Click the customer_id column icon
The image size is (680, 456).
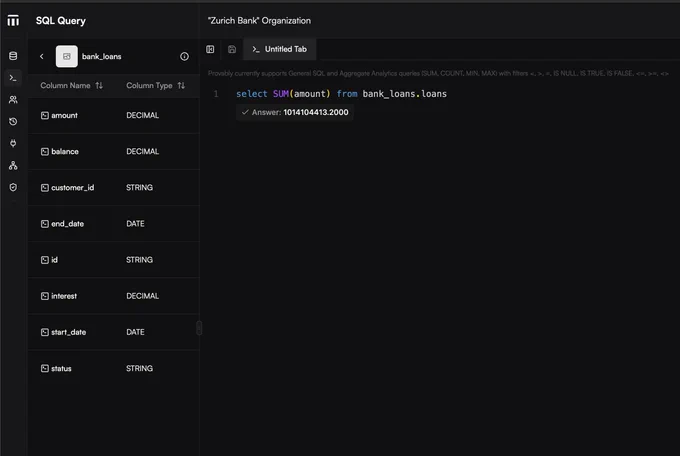click(x=45, y=187)
